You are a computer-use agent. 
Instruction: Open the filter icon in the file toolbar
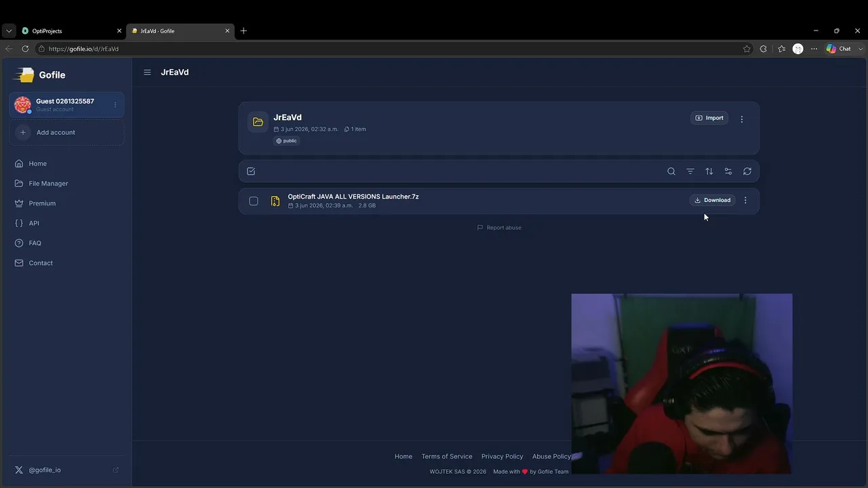(690, 171)
